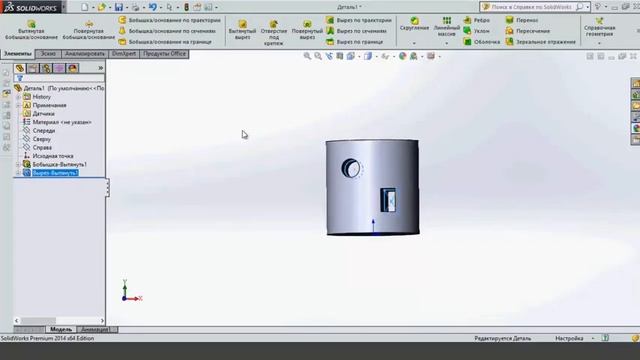This screenshot has width=640, height=360.
Task: Select the Сверху plane
Action: pos(37,139)
